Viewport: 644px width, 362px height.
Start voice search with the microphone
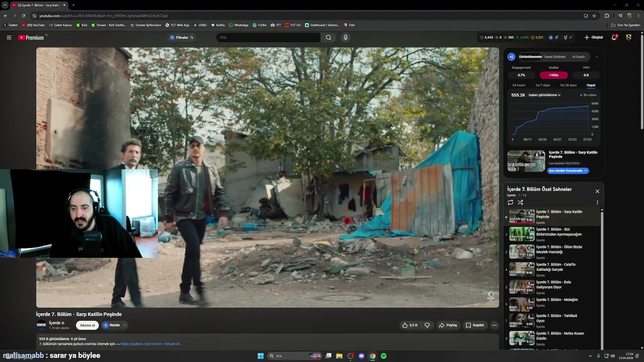tap(345, 37)
